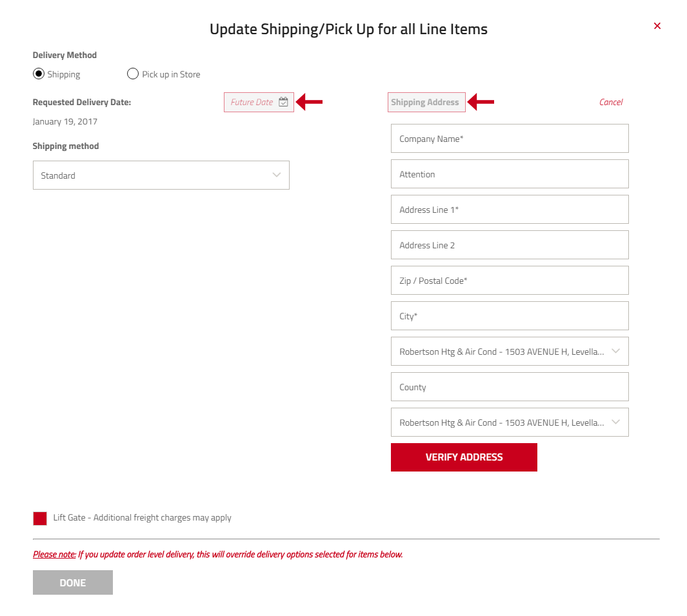Open the Standard shipping method dropdown
This screenshot has width=687, height=616.
[x=161, y=175]
